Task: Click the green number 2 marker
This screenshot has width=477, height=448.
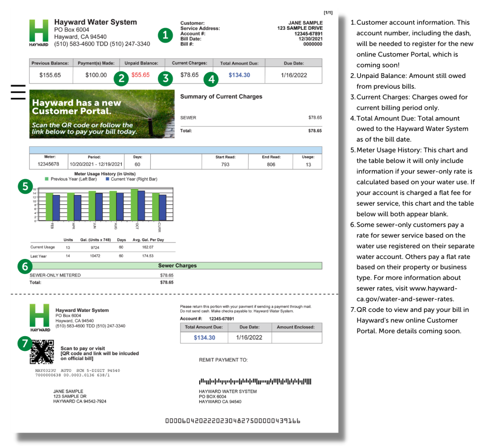Action: [x=121, y=78]
